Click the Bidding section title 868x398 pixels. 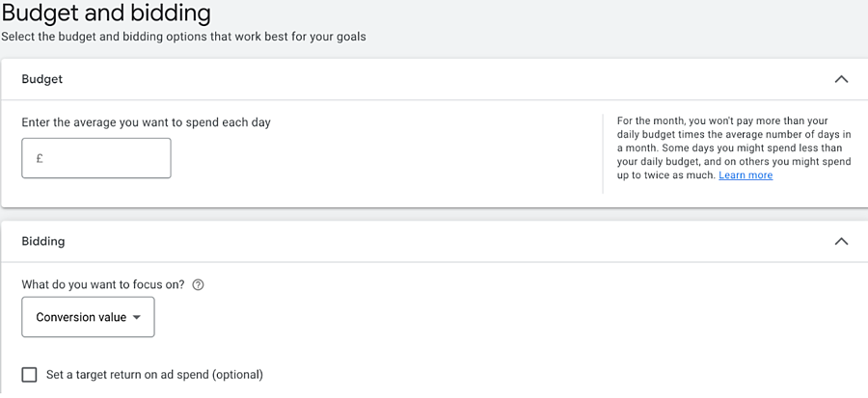click(x=43, y=241)
